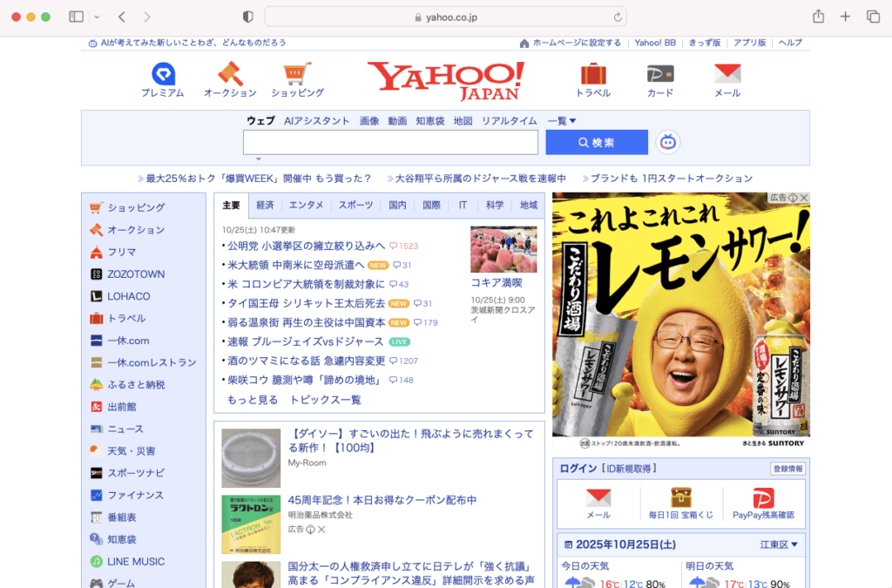
Task: Click the 登録情報 button
Action: coord(787,469)
